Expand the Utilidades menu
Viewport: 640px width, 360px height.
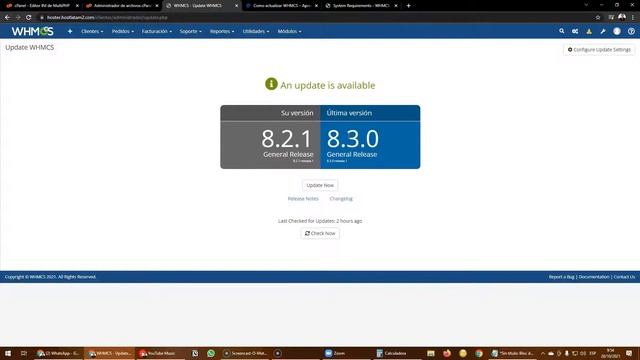(256, 31)
